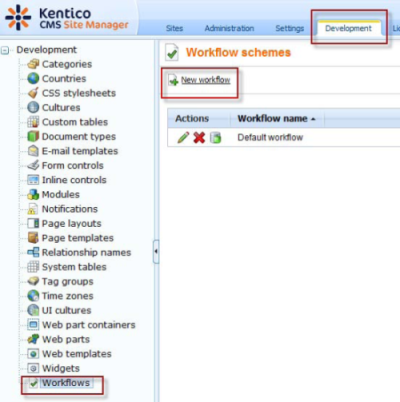
Task: Open Web parts in the tree
Action: click(66, 339)
